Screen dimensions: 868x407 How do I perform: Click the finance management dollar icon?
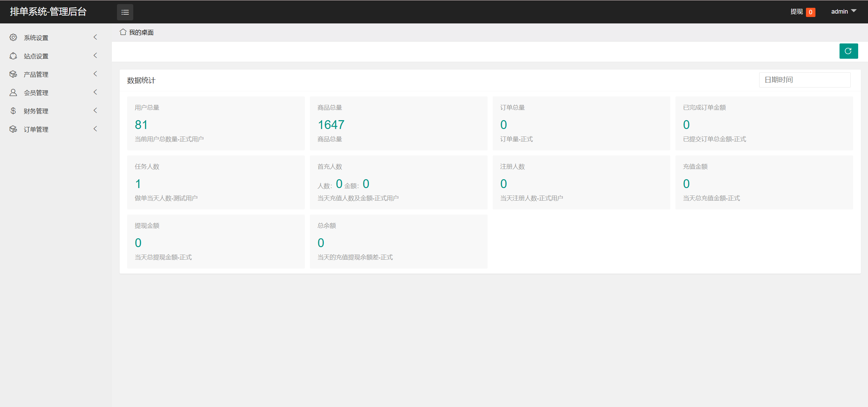pyautogui.click(x=13, y=111)
